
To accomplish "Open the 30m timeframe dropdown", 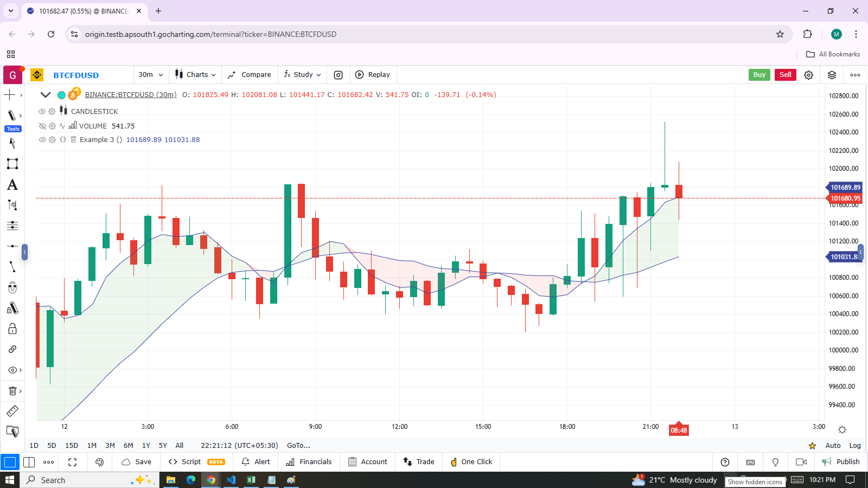I will click(x=150, y=75).
